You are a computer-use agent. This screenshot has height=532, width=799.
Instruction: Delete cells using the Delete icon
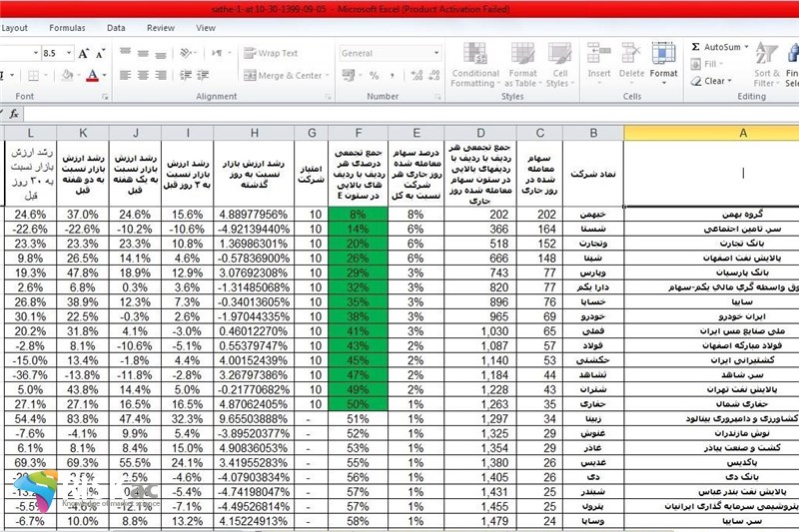click(x=631, y=63)
